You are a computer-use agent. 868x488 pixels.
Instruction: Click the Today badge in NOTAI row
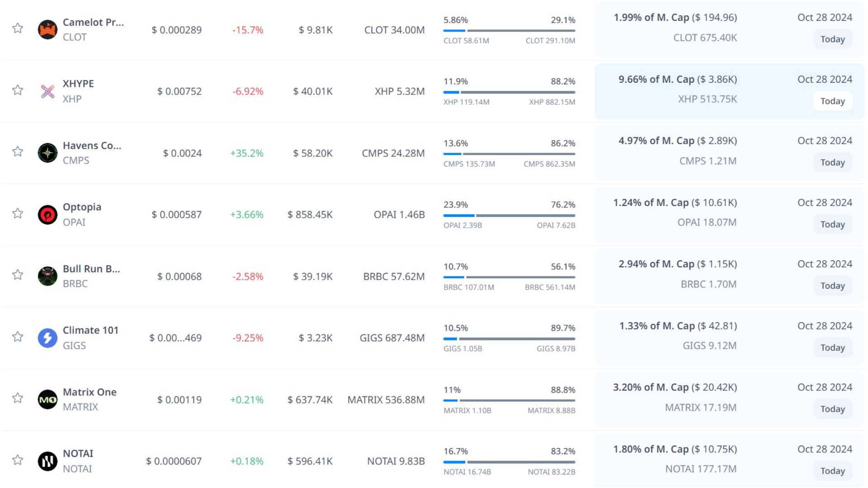coord(832,471)
